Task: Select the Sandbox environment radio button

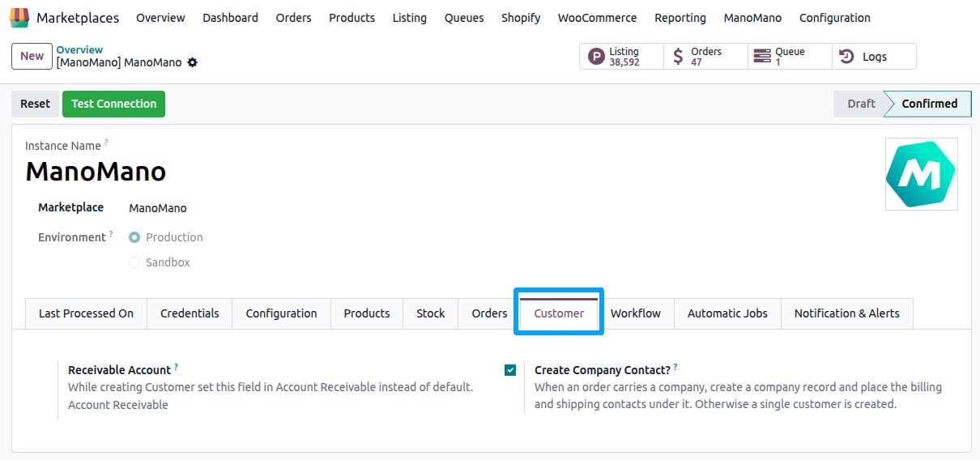Action: pos(134,262)
